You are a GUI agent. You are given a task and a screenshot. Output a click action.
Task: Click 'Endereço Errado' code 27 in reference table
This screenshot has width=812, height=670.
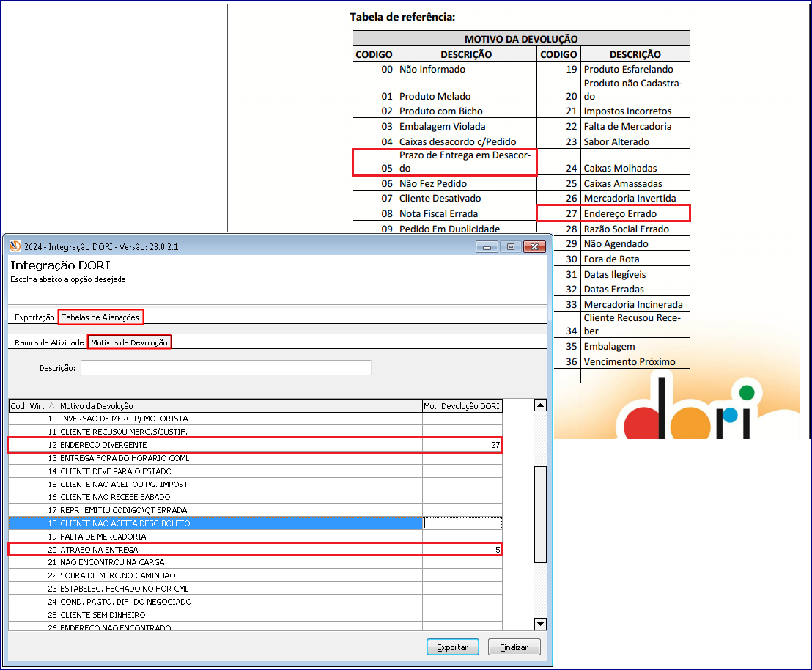point(613,213)
